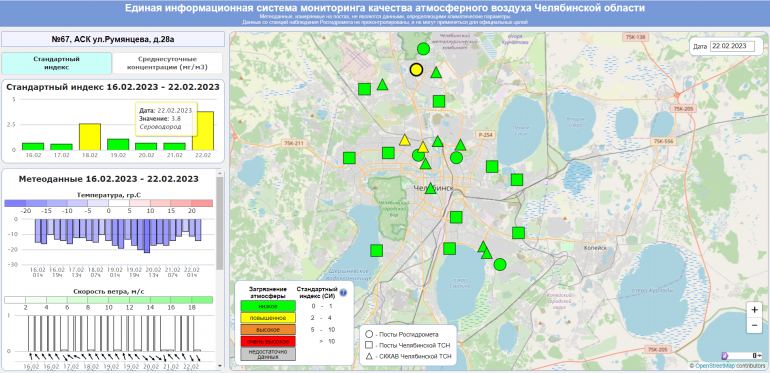Click the date field showing 22.02.2023
The image size is (770, 373).
pos(732,46)
